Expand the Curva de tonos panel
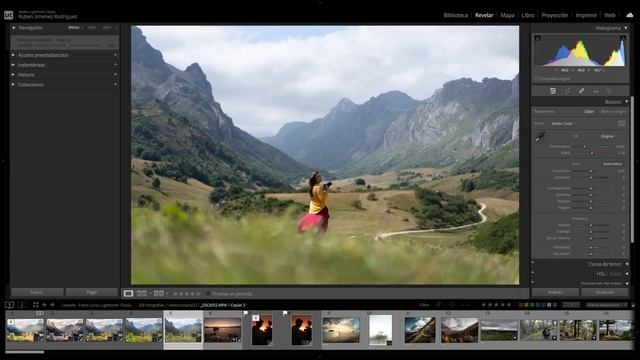Image resolution: width=640 pixels, height=360 pixels. click(x=627, y=264)
